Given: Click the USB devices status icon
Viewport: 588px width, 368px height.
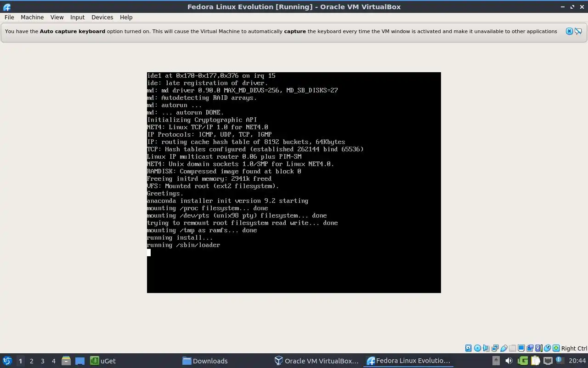Looking at the screenshot, I should coord(503,348).
